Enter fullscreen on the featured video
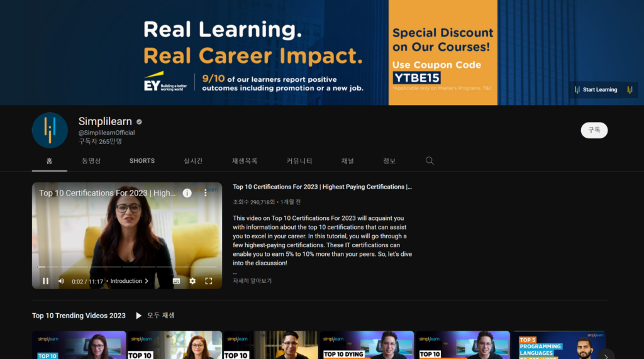644x359 pixels. [x=209, y=281]
